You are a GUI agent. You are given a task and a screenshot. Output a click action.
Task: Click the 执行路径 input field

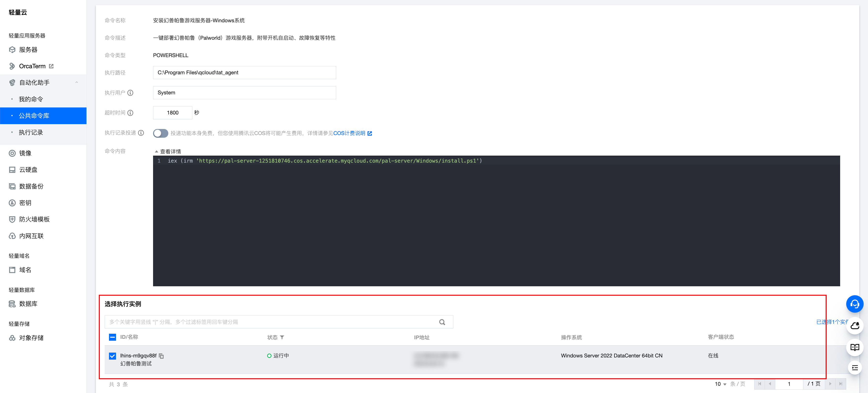coord(244,72)
